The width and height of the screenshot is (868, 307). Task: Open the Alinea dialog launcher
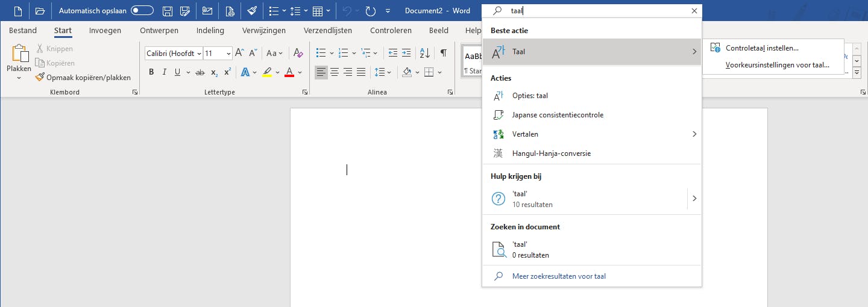click(450, 93)
